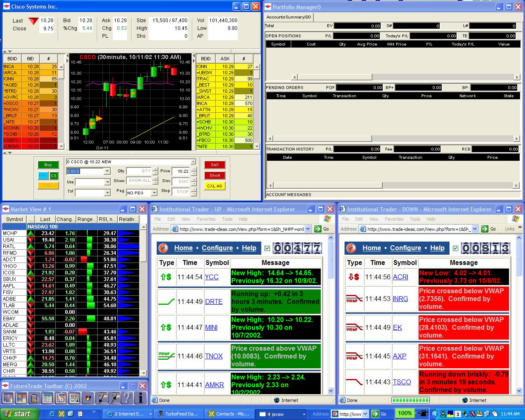Click Trade-Ideas logo icon in DOWN window header
The image size is (525, 420).
(x=351, y=248)
